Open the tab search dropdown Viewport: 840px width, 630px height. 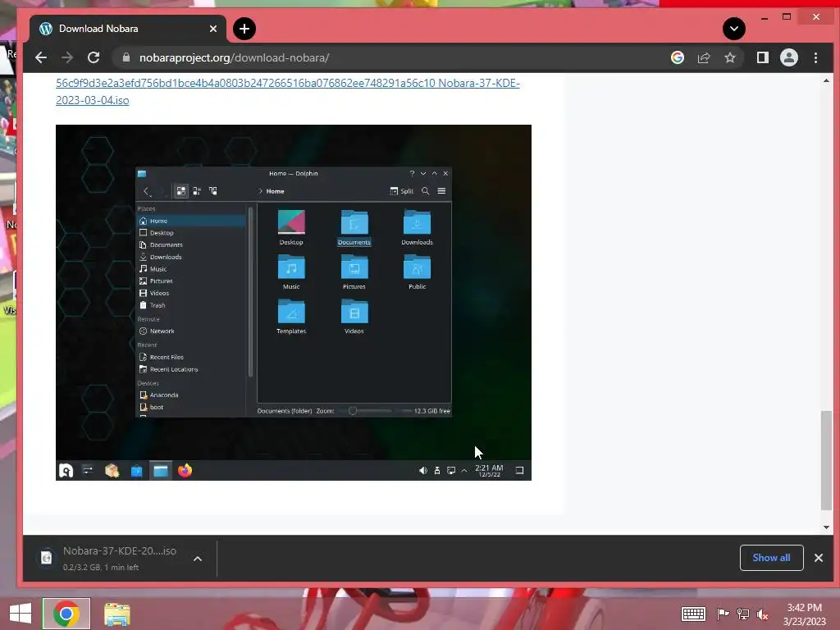(x=734, y=29)
